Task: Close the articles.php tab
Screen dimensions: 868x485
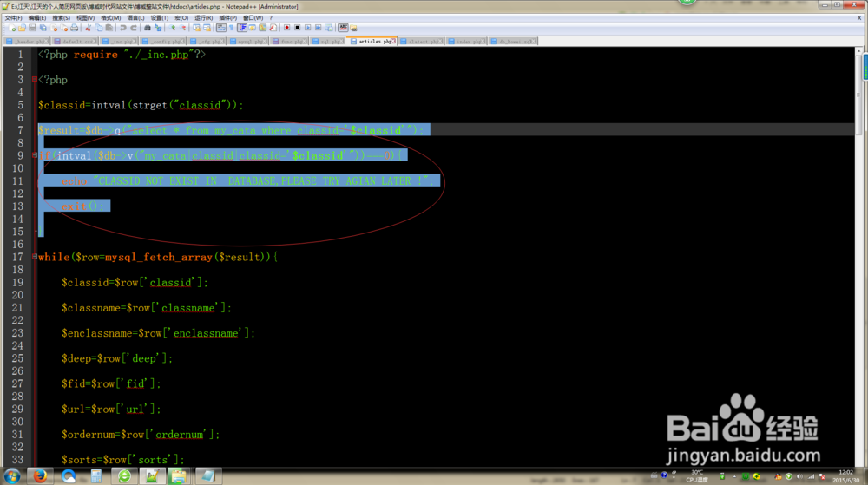Action: coord(393,41)
